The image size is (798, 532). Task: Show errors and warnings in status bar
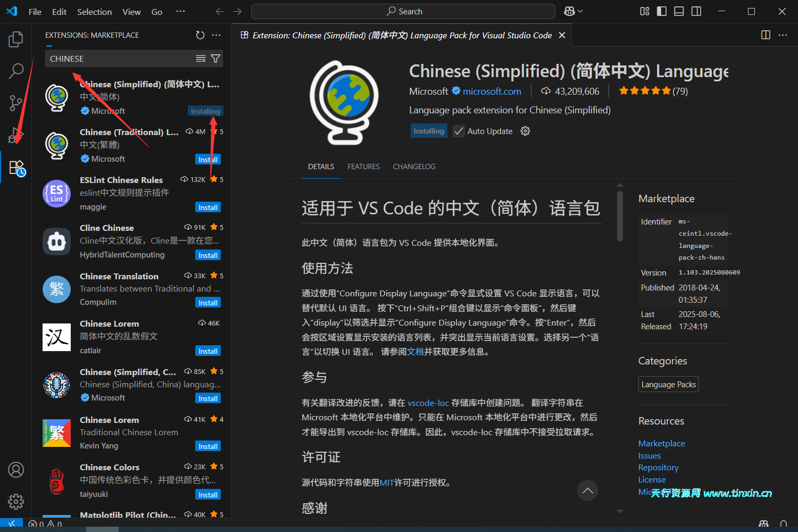click(x=45, y=525)
